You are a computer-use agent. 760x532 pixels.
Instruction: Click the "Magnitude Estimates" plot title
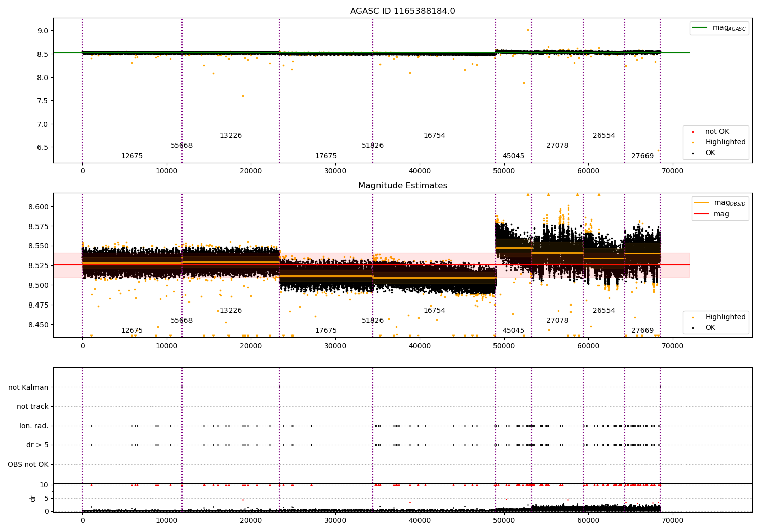pos(402,186)
